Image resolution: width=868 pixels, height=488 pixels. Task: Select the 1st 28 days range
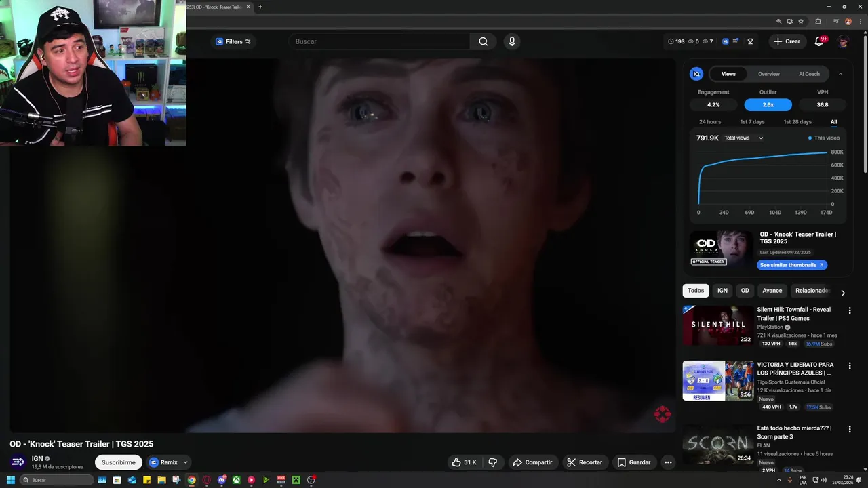click(x=797, y=122)
